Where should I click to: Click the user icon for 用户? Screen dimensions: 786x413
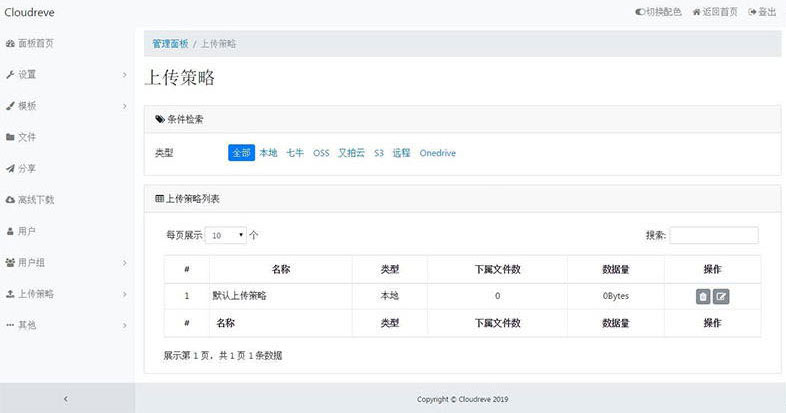tap(10, 231)
